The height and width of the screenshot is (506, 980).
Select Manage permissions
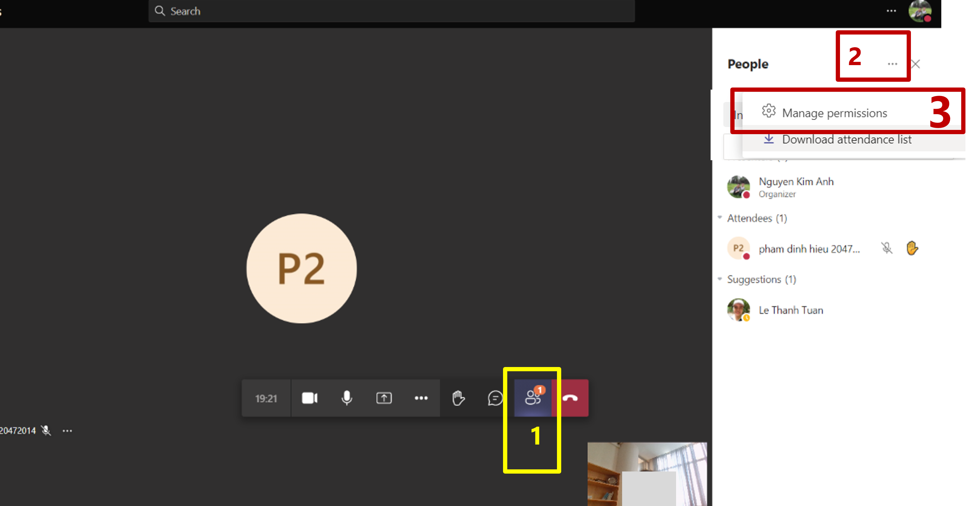834,113
